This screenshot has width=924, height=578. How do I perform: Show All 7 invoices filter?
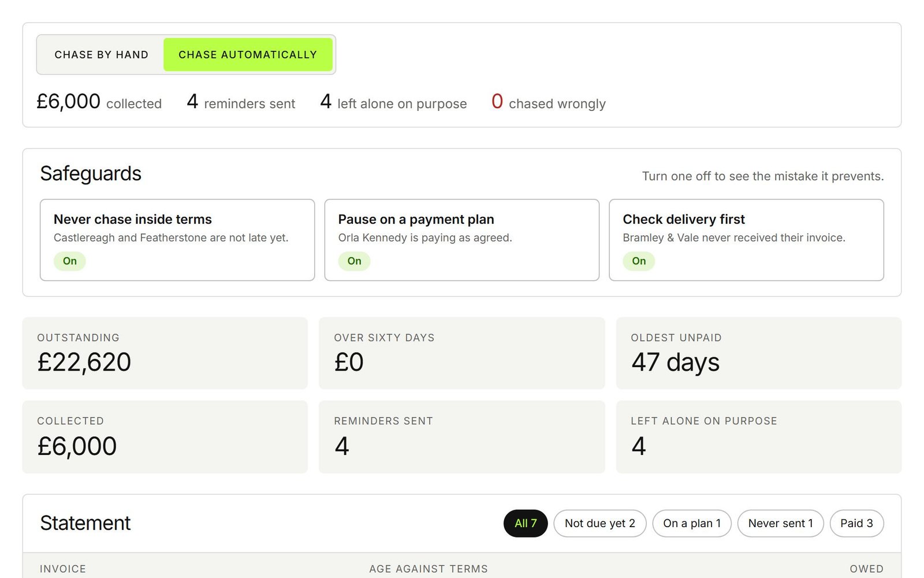(526, 523)
